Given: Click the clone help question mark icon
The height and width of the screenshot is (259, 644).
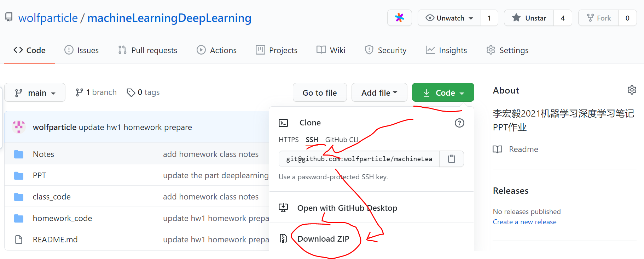Looking at the screenshot, I should pyautogui.click(x=459, y=123).
